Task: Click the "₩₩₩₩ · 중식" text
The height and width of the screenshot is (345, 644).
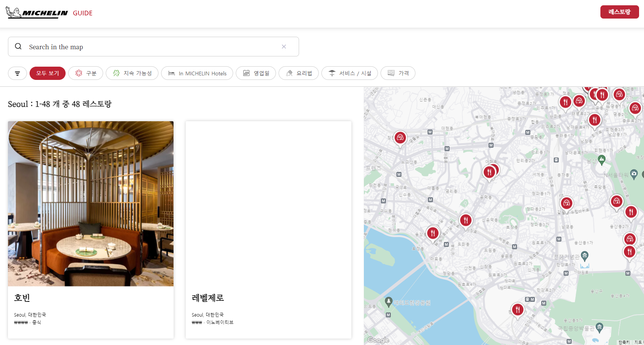Action: (x=27, y=322)
